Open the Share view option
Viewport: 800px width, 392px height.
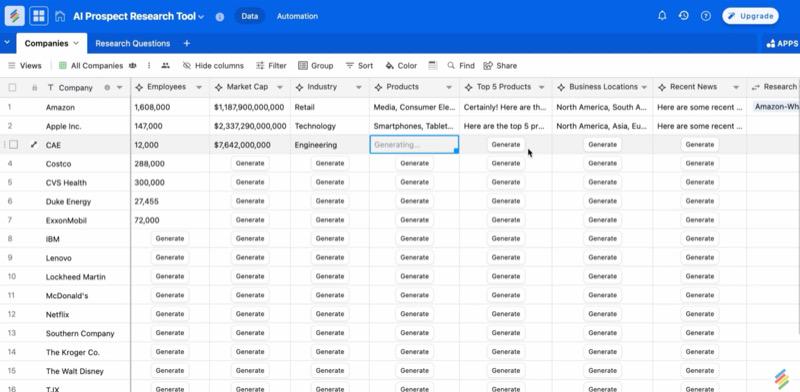pos(500,66)
